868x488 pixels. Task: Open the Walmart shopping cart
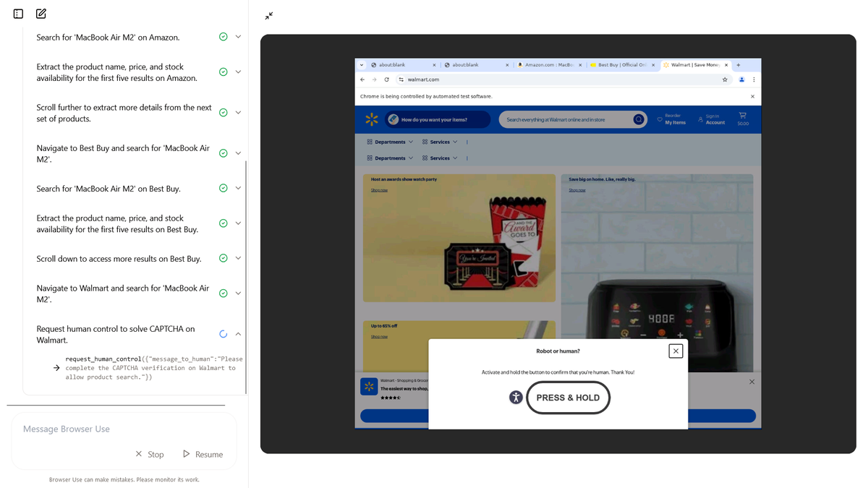click(742, 116)
